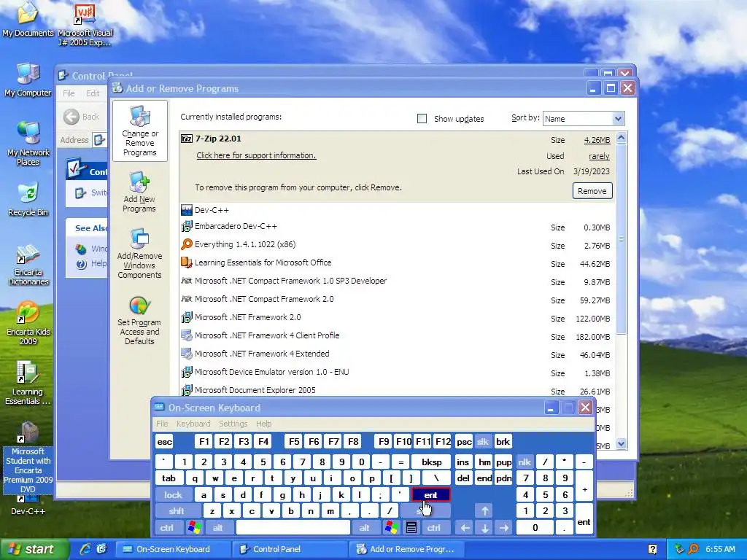Toggle the lock (caps lock) key
This screenshot has width=747, height=560.
174,495
